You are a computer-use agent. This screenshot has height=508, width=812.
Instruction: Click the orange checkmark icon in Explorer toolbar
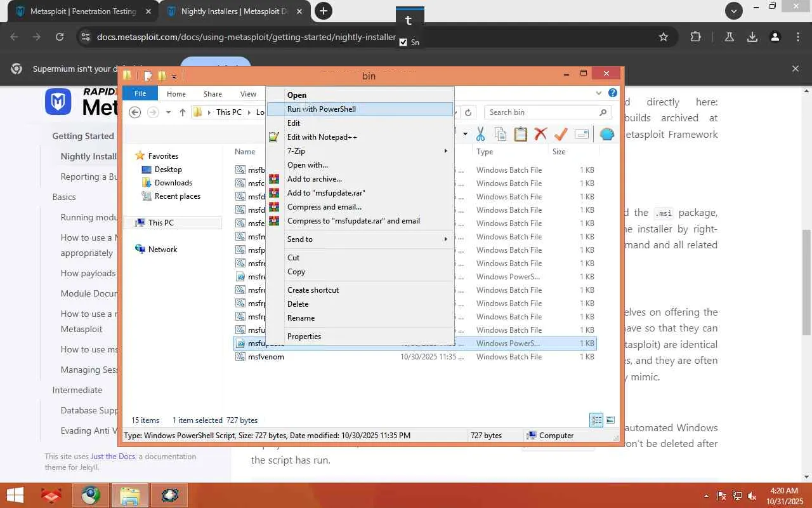[x=561, y=134]
